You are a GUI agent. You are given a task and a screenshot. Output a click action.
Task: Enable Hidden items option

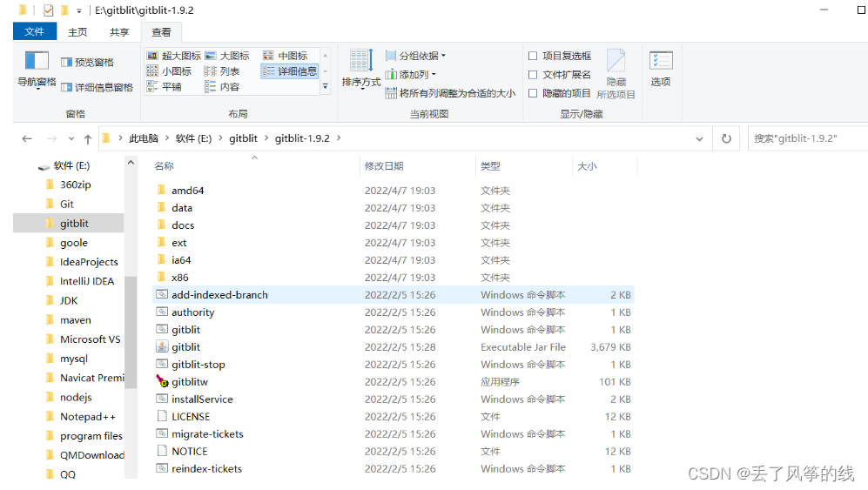click(560, 93)
